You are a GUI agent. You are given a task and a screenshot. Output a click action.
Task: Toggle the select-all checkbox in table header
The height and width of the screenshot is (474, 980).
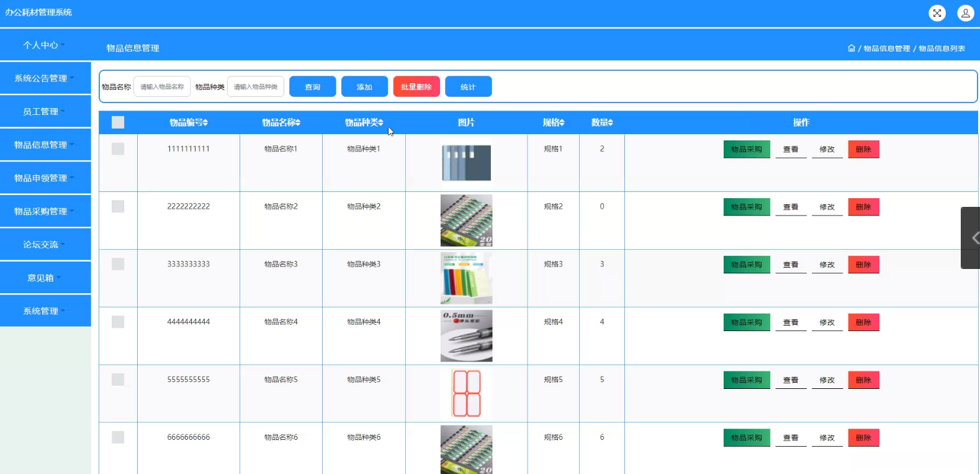118,122
